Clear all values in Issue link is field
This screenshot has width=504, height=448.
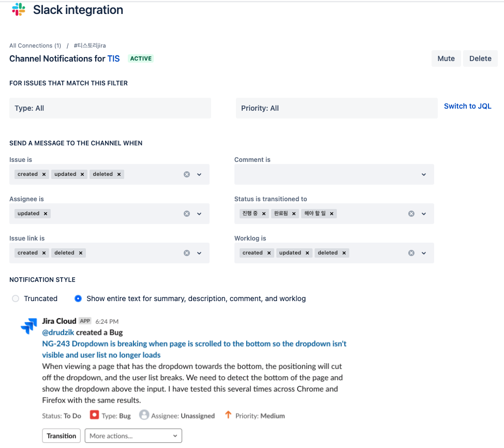click(187, 253)
